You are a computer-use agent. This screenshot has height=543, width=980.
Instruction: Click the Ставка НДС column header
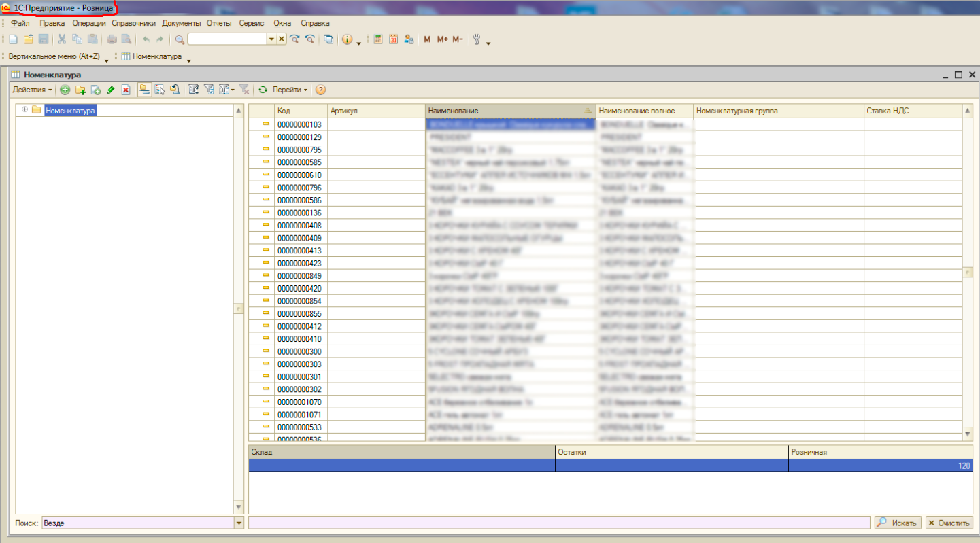[x=913, y=111]
